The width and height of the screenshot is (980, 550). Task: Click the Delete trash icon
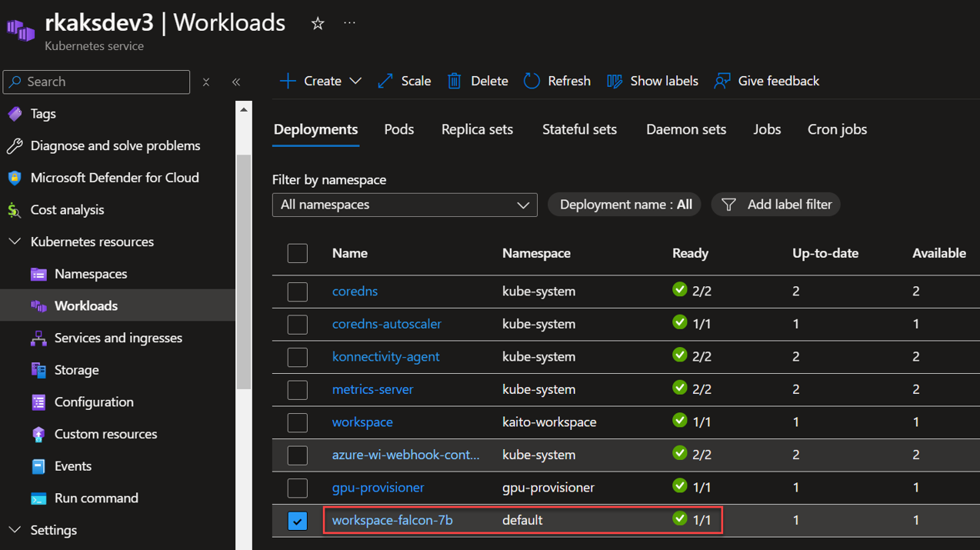click(x=455, y=81)
